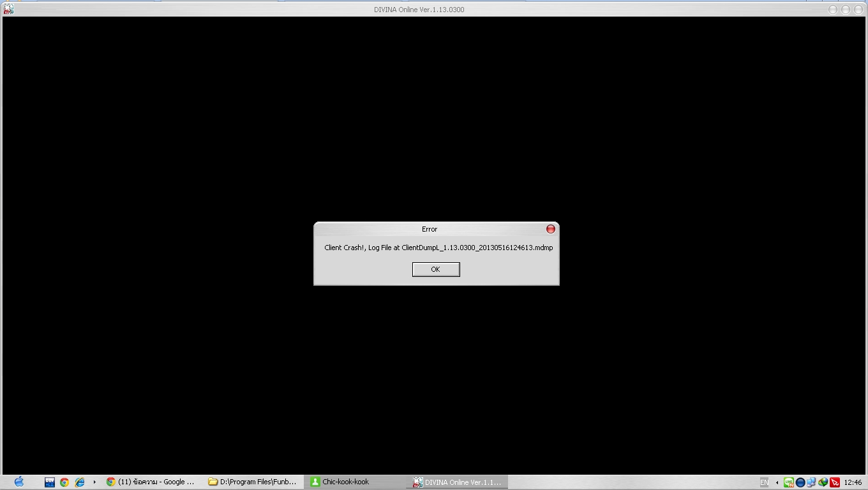Maximize the DIVINA Online window
This screenshot has height=490, width=868.
coord(846,10)
